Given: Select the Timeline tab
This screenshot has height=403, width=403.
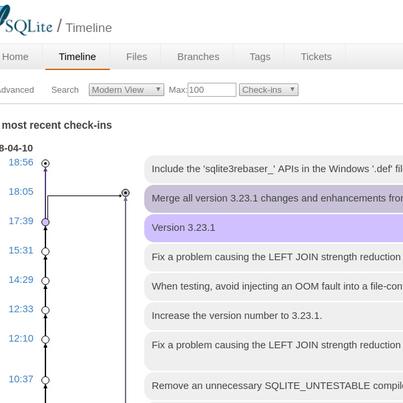Looking at the screenshot, I should coord(77,57).
